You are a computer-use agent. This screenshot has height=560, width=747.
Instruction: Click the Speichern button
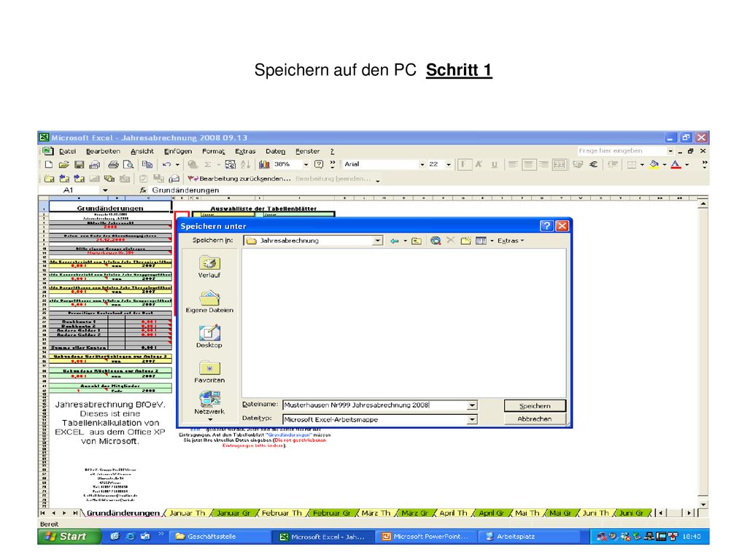(x=535, y=405)
